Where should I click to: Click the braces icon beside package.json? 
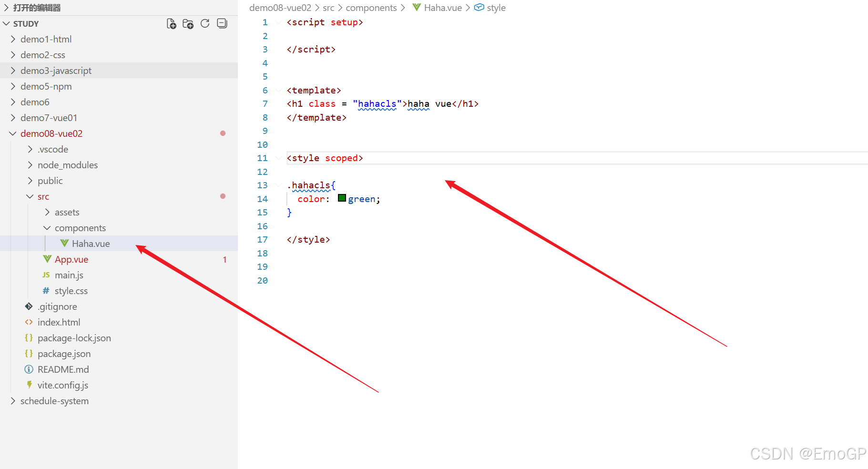[29, 353]
